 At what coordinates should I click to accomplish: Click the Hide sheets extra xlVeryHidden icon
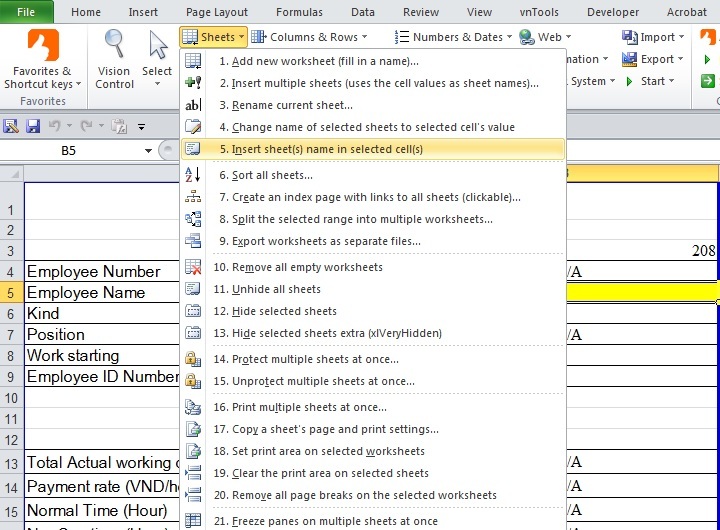click(193, 333)
